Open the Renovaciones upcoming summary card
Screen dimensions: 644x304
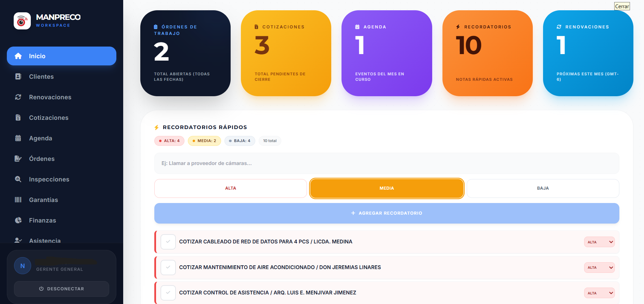pyautogui.click(x=588, y=53)
